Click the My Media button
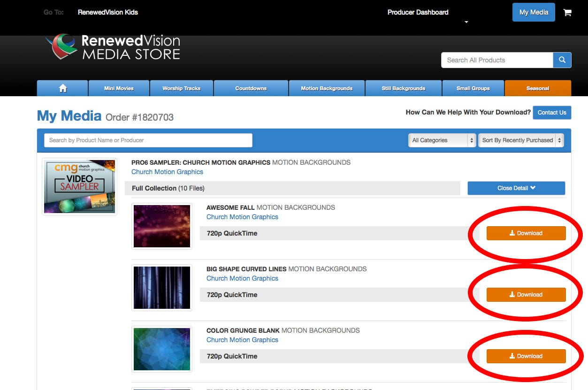This screenshot has height=390, width=588. [x=534, y=13]
